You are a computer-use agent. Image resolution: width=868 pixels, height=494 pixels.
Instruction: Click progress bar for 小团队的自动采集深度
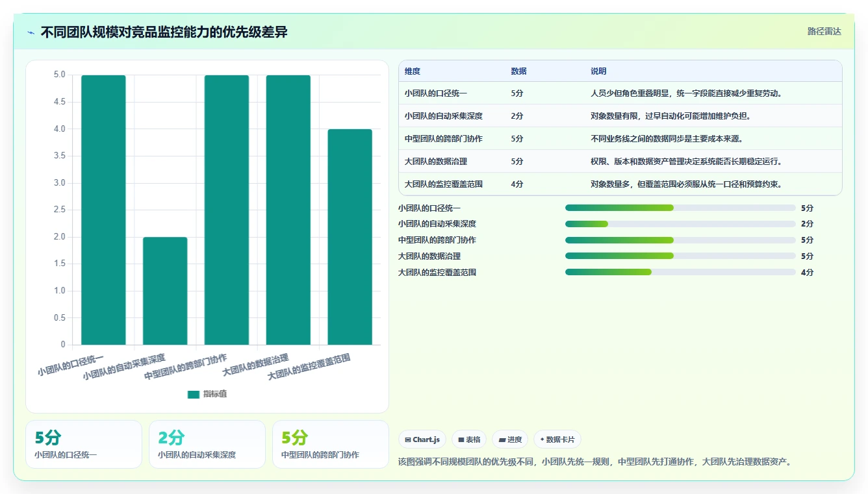pyautogui.click(x=680, y=224)
